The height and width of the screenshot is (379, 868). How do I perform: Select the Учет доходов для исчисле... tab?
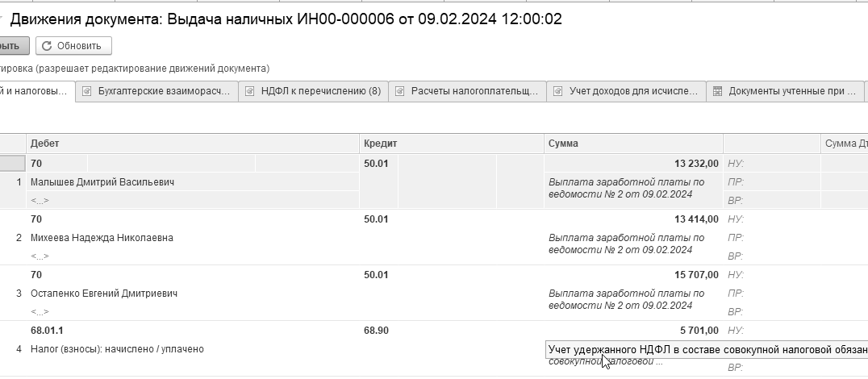(626, 91)
